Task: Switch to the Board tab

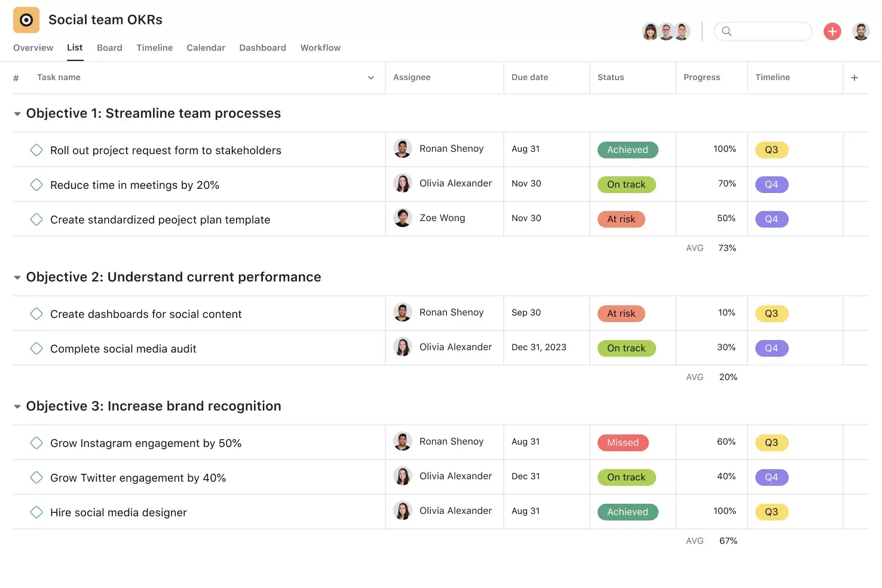Action: pyautogui.click(x=109, y=48)
